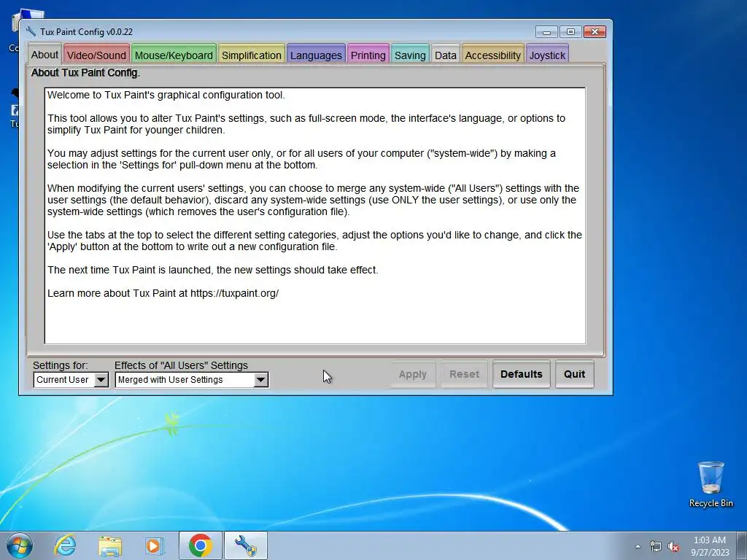Open the Mouse/Keyboard tab

pyautogui.click(x=174, y=55)
